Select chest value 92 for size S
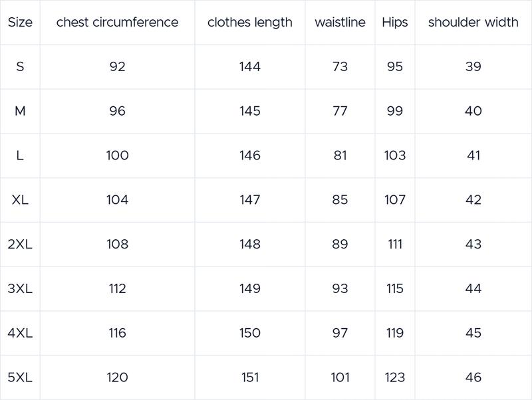 click(x=118, y=66)
